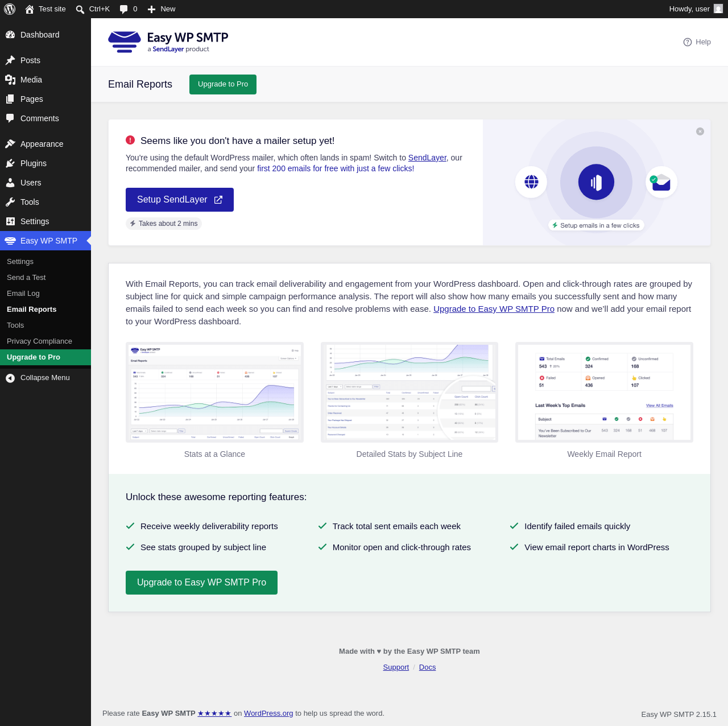Click the Setup emails in a few clicks label
The image size is (728, 726).
coord(596,225)
